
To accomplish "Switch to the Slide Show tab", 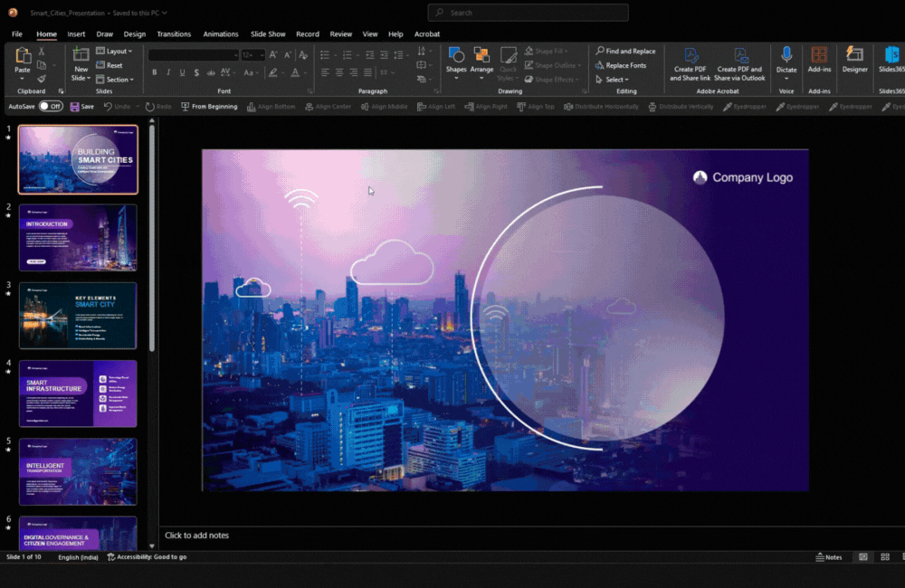I will [268, 34].
